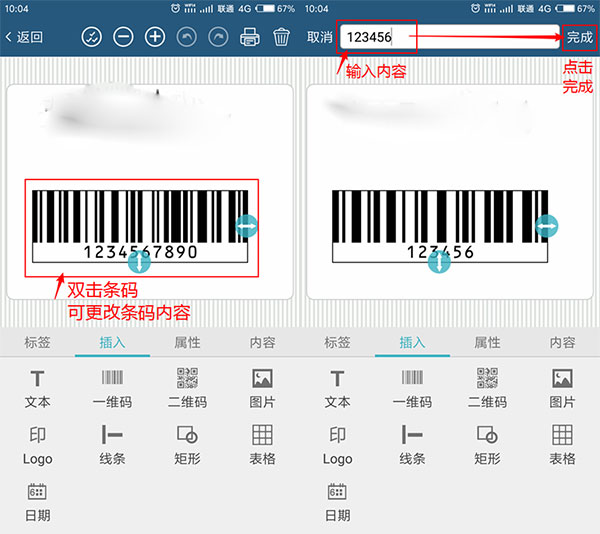600x534 pixels.
Task: Insert 日期 date element in left screen
Action: pos(37,501)
